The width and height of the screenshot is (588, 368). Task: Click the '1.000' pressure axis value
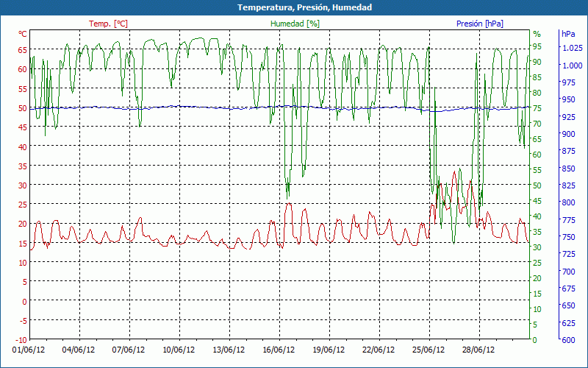573,66
